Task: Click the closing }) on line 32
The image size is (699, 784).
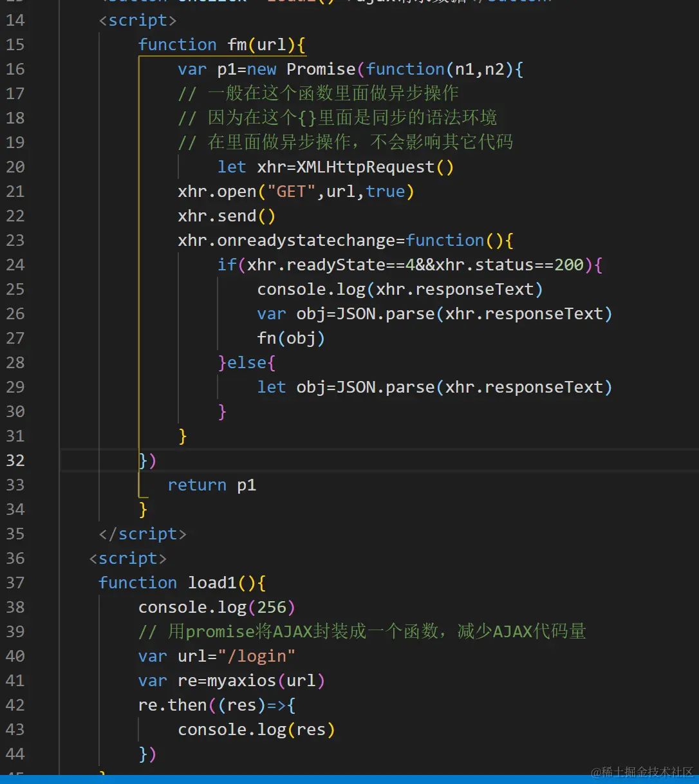Action: (x=148, y=460)
